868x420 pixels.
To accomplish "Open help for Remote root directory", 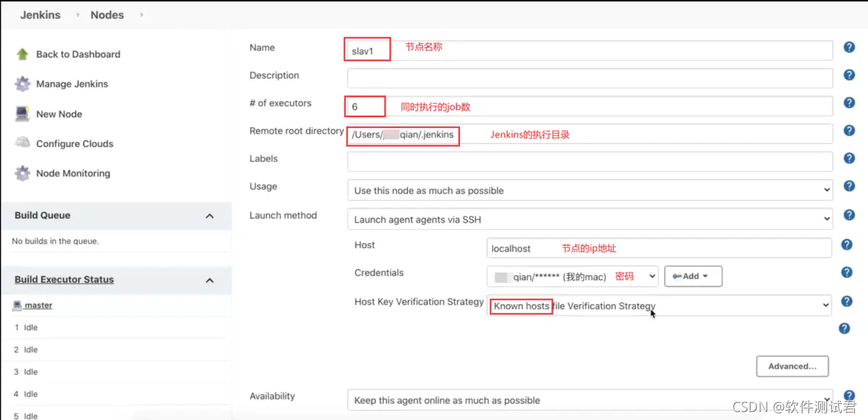I will tap(849, 131).
